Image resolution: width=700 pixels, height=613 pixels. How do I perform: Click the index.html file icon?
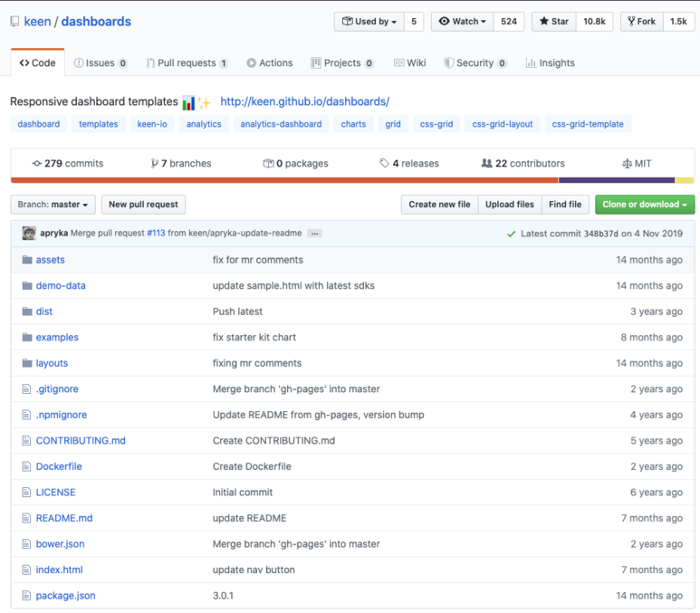tap(27, 570)
